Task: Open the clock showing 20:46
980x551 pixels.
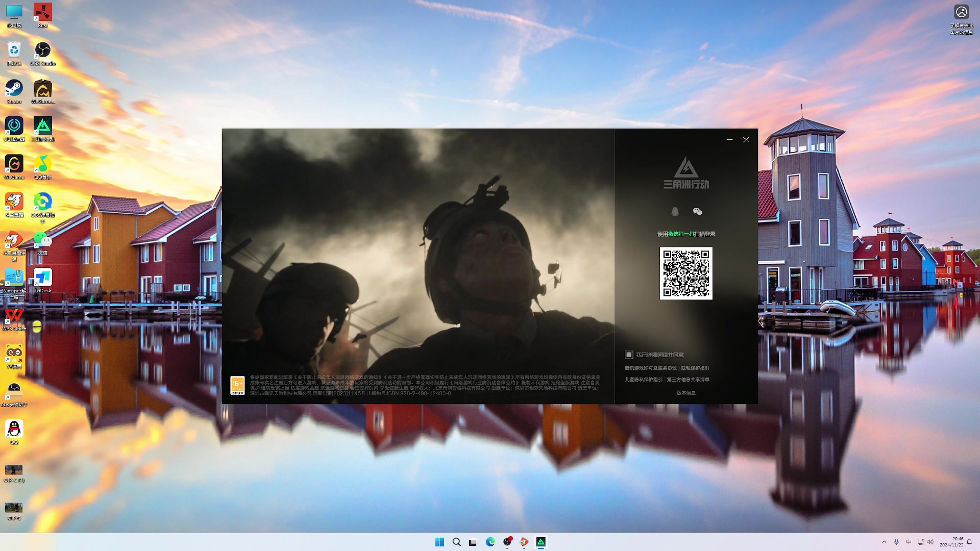Action: 951,542
